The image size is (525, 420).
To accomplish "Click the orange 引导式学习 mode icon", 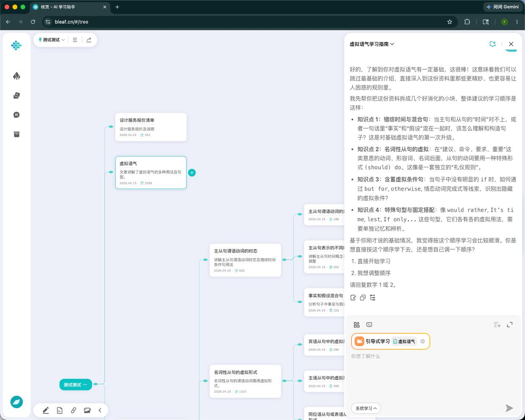I will [359, 341].
